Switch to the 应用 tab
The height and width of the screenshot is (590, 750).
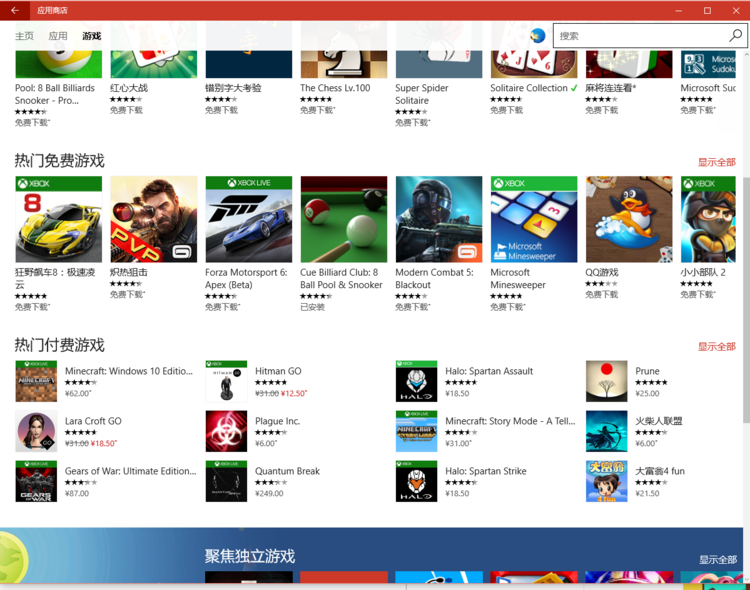tap(58, 36)
